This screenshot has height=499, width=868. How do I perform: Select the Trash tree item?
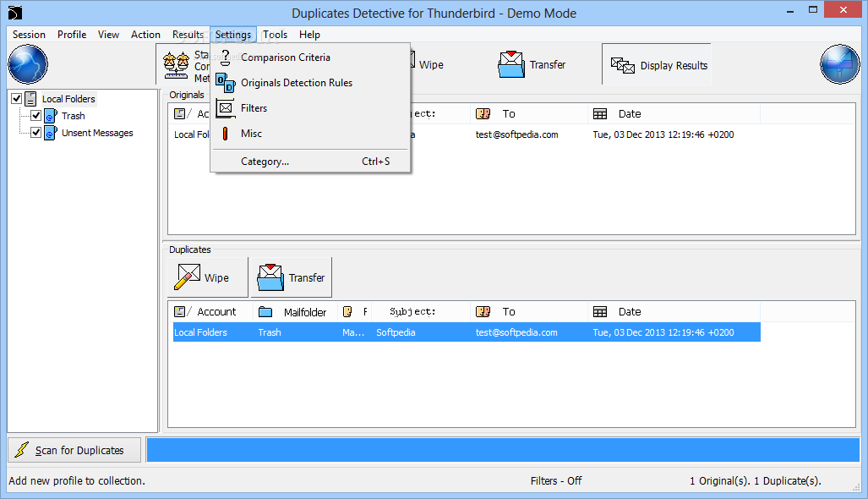click(73, 116)
